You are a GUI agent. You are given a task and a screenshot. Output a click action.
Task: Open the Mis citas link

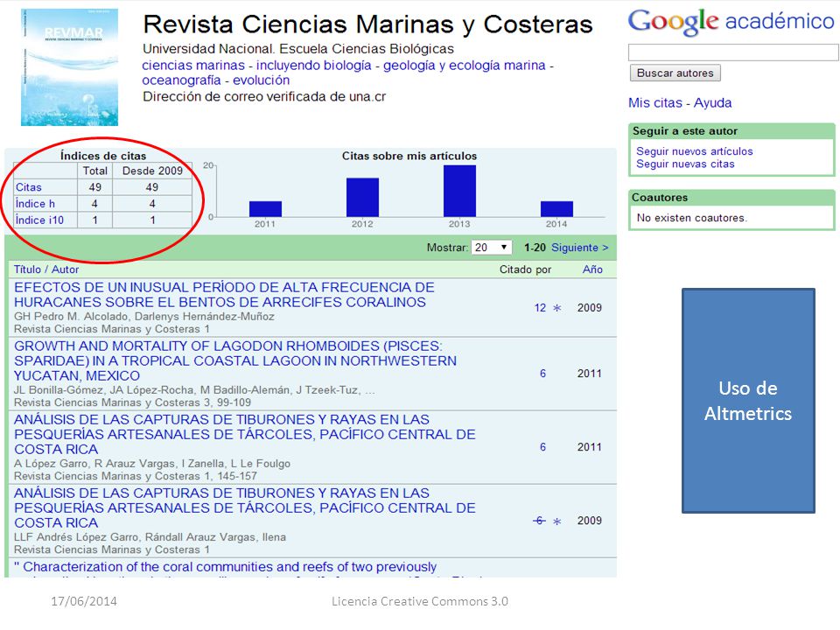(655, 103)
